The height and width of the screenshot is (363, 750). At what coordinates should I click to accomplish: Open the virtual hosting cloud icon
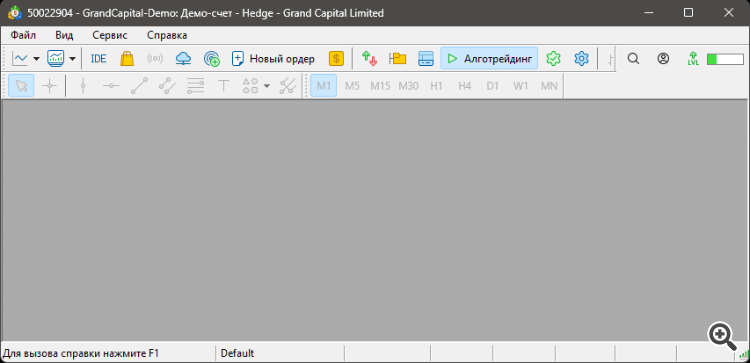(x=183, y=59)
